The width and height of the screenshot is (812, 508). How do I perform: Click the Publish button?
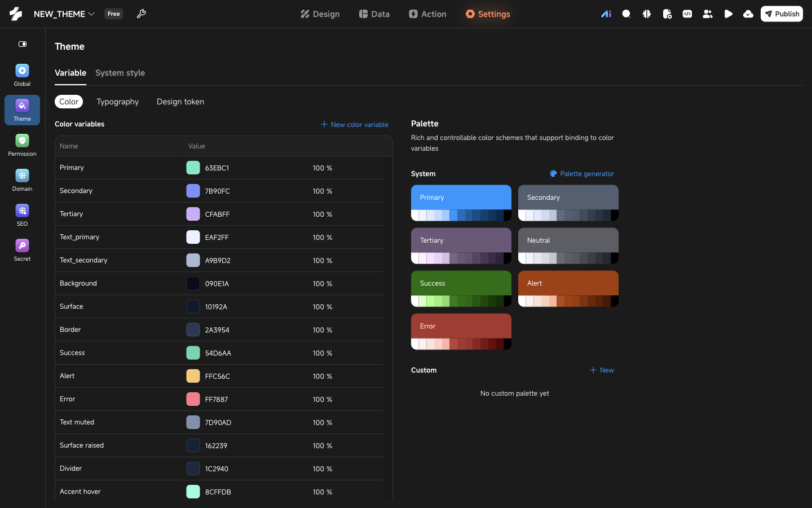click(x=782, y=14)
